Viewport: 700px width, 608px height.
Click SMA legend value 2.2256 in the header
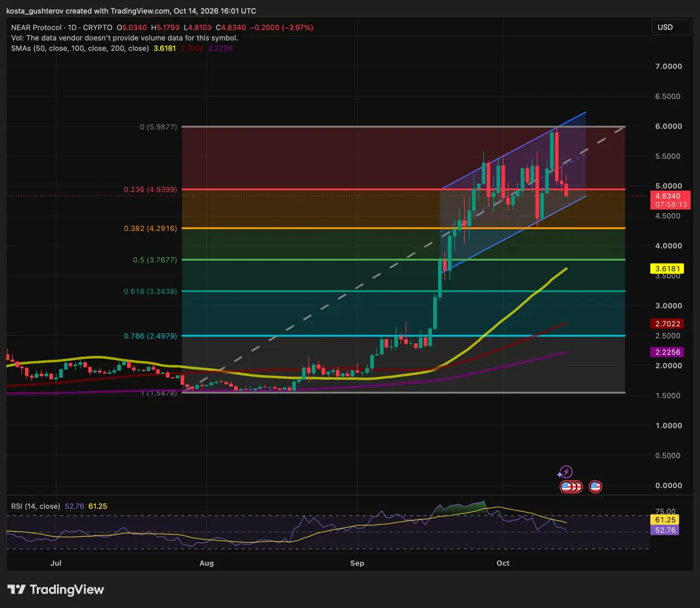point(220,48)
